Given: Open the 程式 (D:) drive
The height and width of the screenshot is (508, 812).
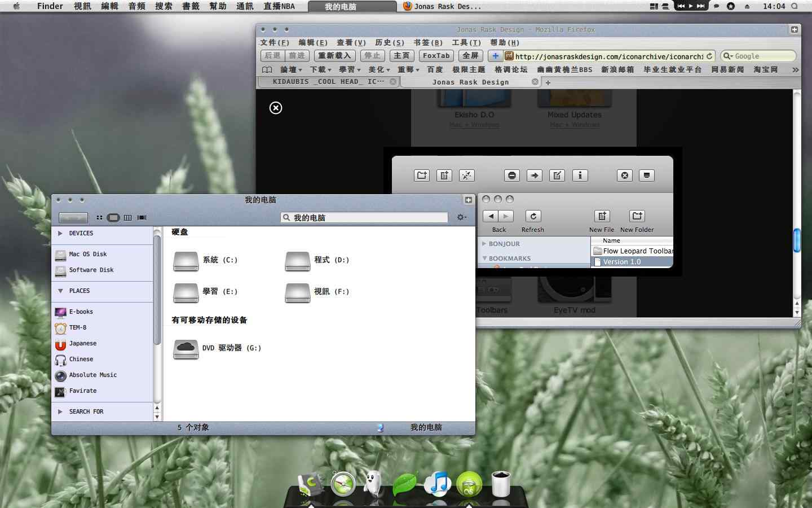Looking at the screenshot, I should pos(317,260).
